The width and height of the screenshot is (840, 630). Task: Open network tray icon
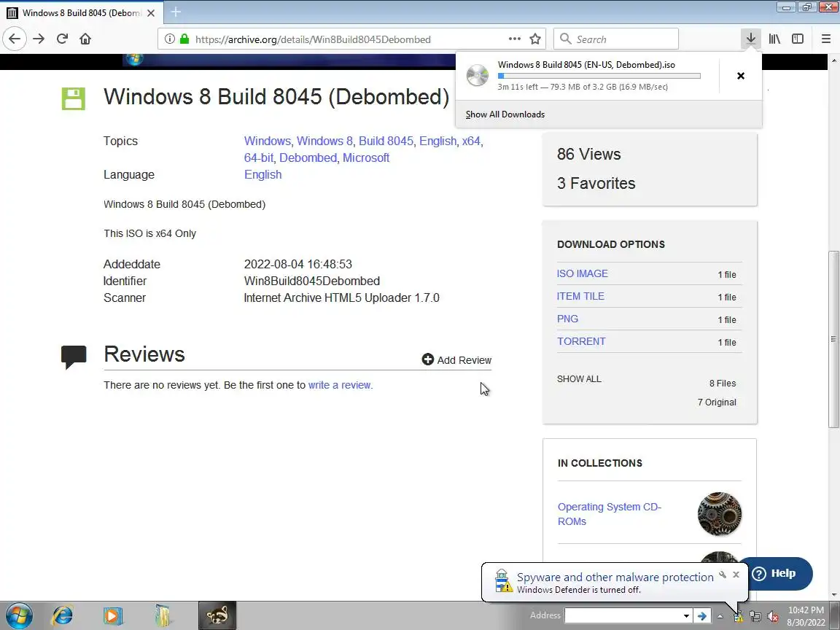click(755, 617)
